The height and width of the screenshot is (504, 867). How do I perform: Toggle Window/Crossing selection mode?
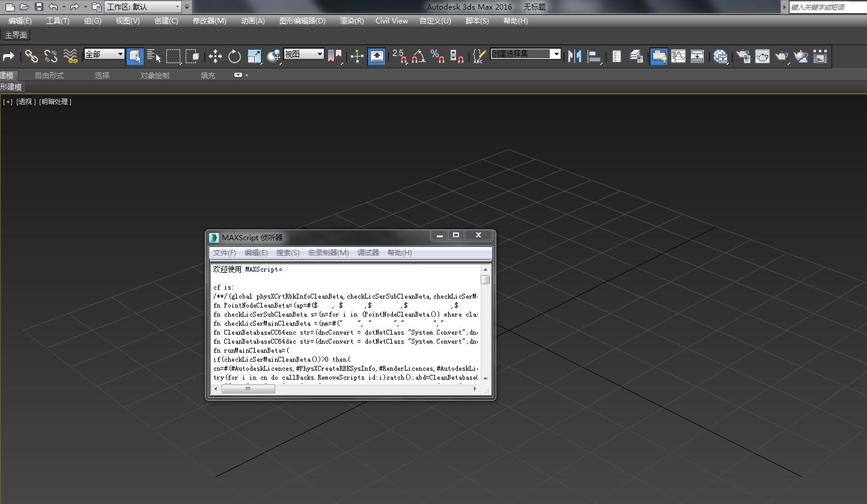coord(193,56)
